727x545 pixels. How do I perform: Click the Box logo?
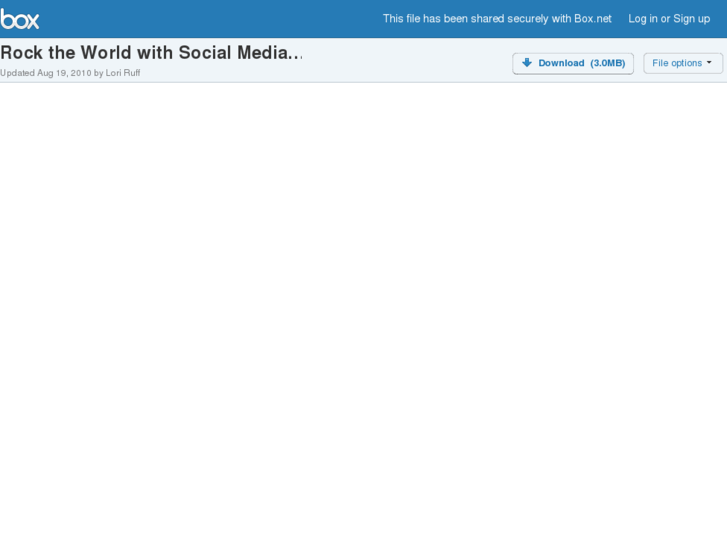coord(19,19)
